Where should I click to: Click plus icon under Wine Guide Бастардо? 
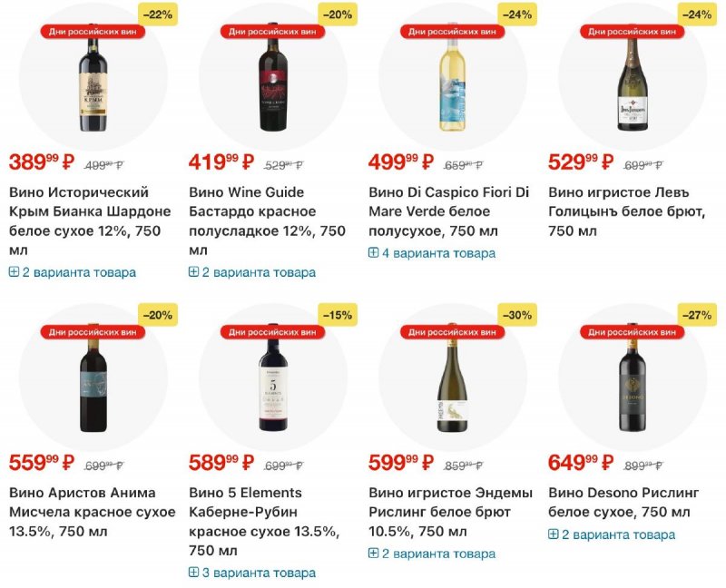194,272
